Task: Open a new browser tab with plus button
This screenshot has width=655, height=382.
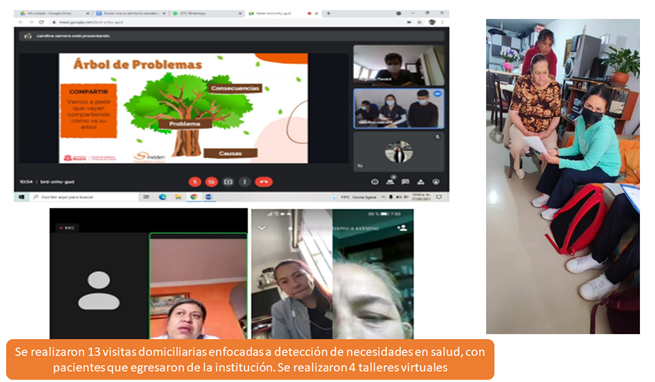Action: [328, 13]
